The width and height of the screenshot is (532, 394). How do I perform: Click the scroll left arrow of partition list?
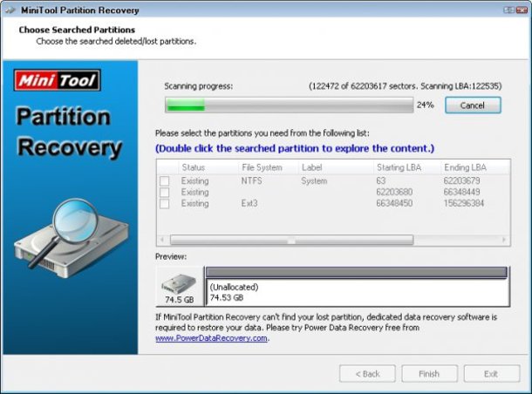pos(162,240)
